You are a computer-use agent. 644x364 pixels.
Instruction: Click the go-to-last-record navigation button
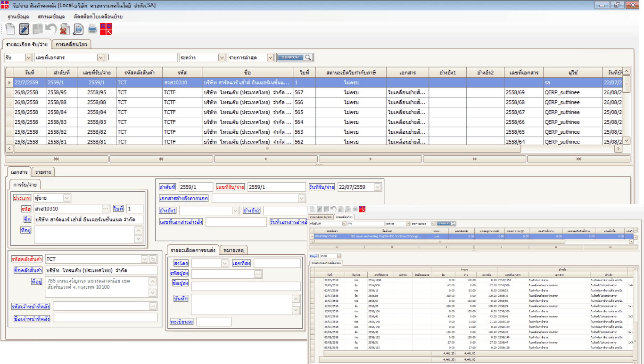coord(579,159)
